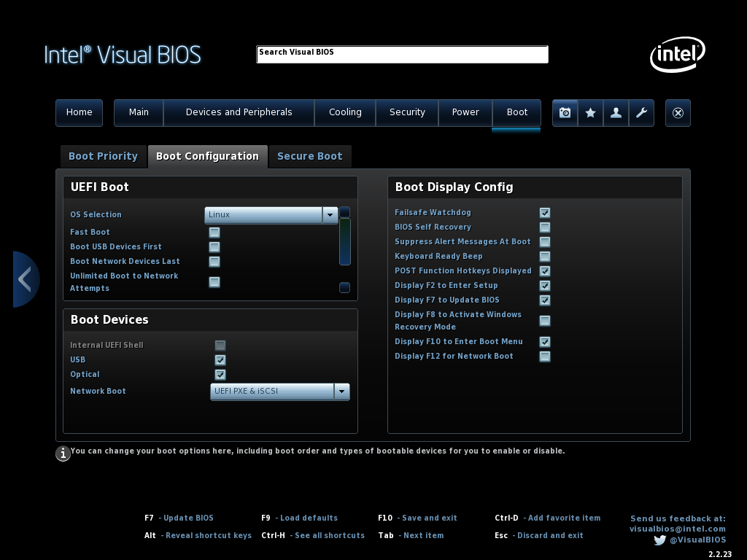Viewport: 747px width, 560px height.
Task: Enable Unlimited Boot to Network Attempts
Action: [x=214, y=282]
